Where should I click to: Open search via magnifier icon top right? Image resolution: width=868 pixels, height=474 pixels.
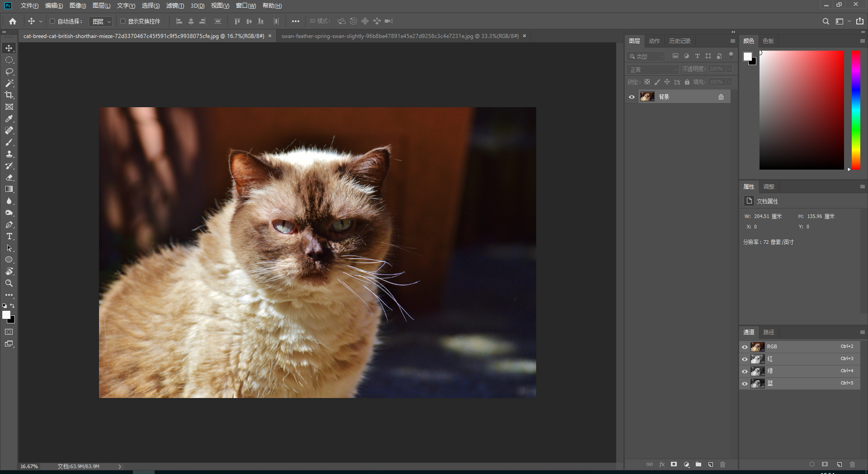coord(826,21)
